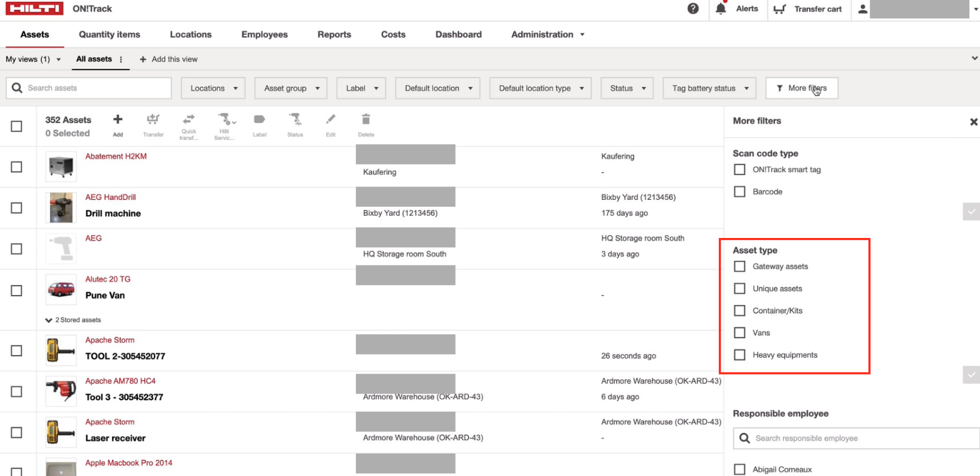Screen dimensions: 980x476
Task: Click the Status toolbar icon
Action: (295, 119)
